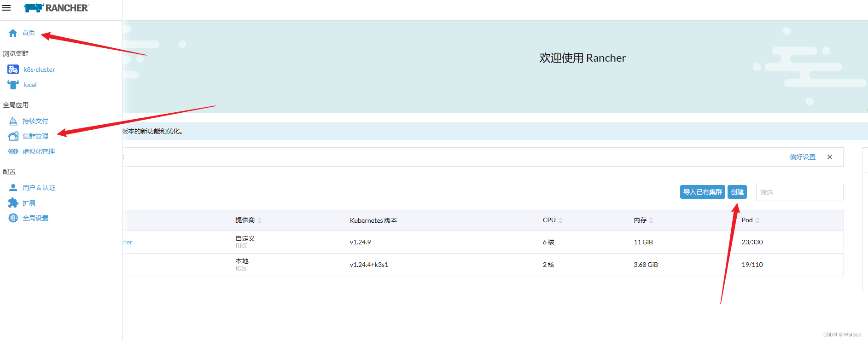Click the 2 核 CPU value
Viewport: 868px width, 341px height.
548,265
